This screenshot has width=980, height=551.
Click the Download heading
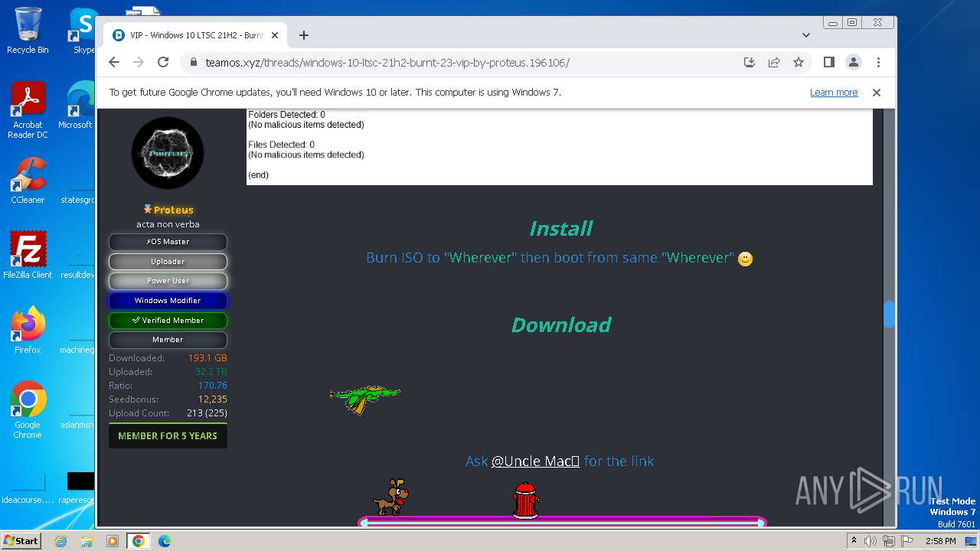point(560,324)
